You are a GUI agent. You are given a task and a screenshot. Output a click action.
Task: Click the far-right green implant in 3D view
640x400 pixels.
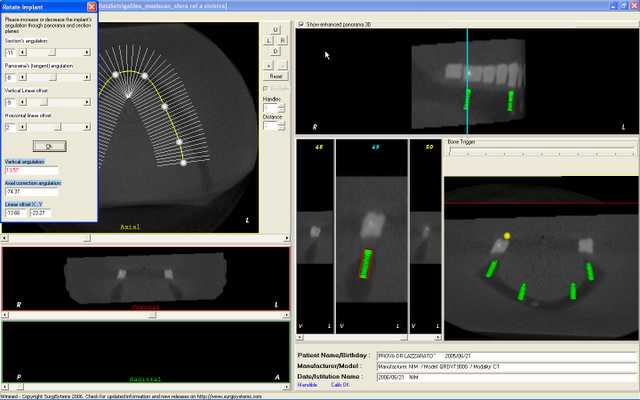coord(590,271)
